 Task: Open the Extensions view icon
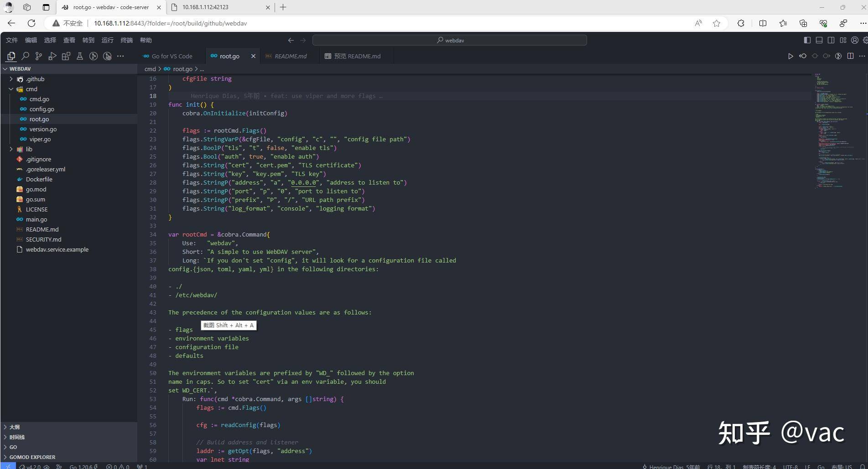[66, 56]
